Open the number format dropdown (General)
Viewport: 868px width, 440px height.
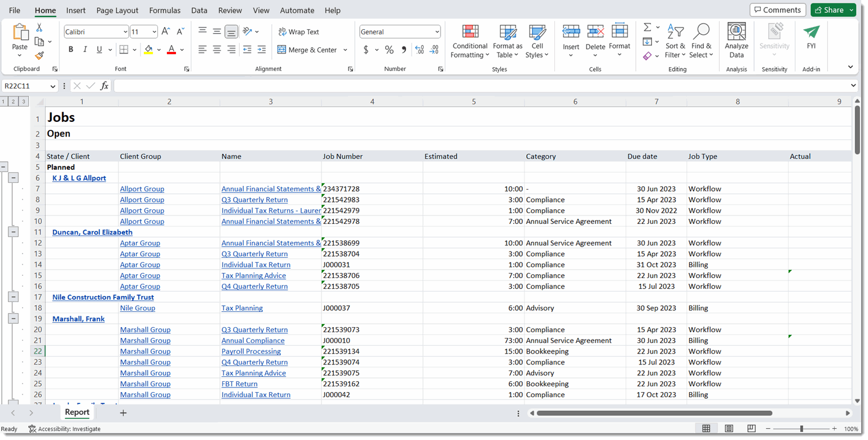(x=437, y=32)
